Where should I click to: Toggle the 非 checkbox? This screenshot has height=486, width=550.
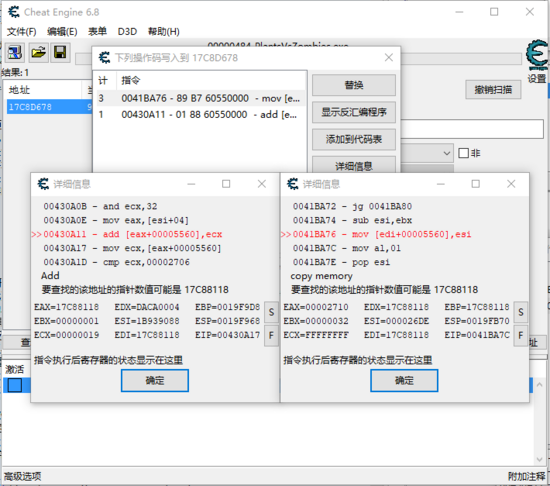pos(463,153)
